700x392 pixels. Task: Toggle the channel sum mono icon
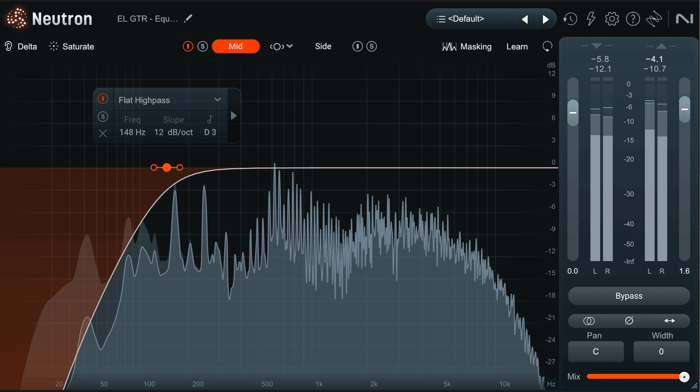[x=589, y=321]
